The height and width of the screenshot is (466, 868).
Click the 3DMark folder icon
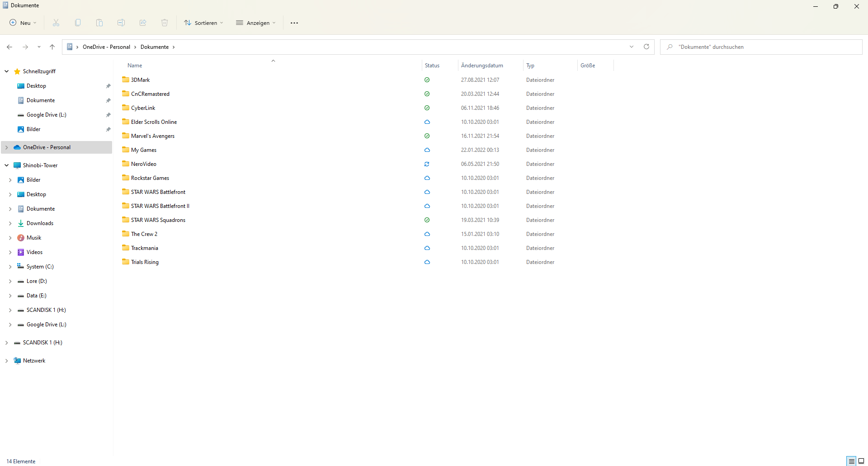[126, 80]
